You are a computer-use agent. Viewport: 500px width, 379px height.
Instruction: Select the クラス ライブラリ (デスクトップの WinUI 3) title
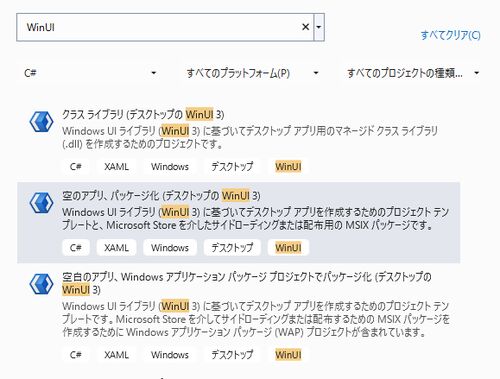click(143, 114)
